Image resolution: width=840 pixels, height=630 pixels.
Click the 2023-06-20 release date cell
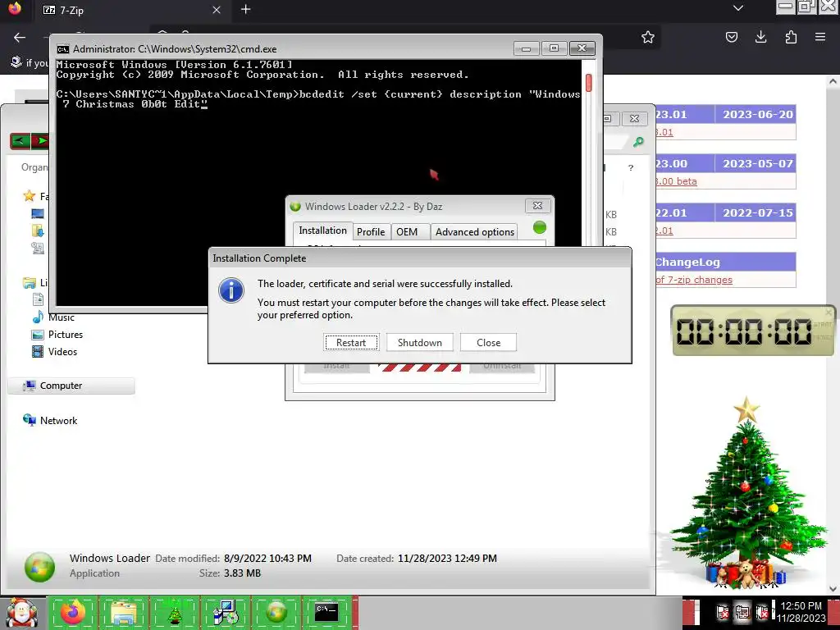pyautogui.click(x=757, y=114)
